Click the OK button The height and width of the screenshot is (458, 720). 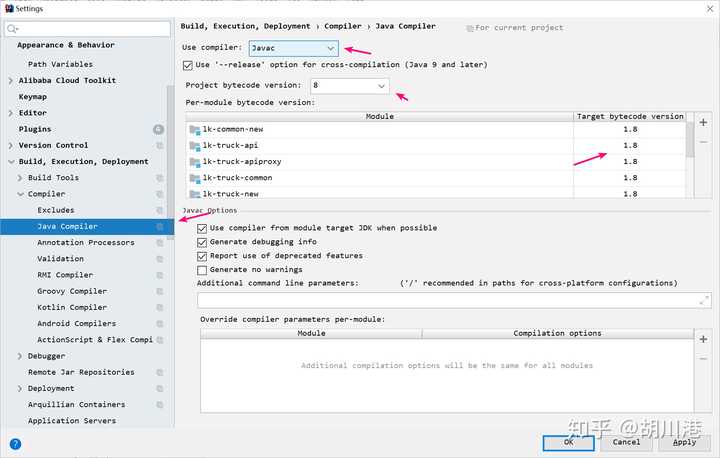tap(568, 443)
